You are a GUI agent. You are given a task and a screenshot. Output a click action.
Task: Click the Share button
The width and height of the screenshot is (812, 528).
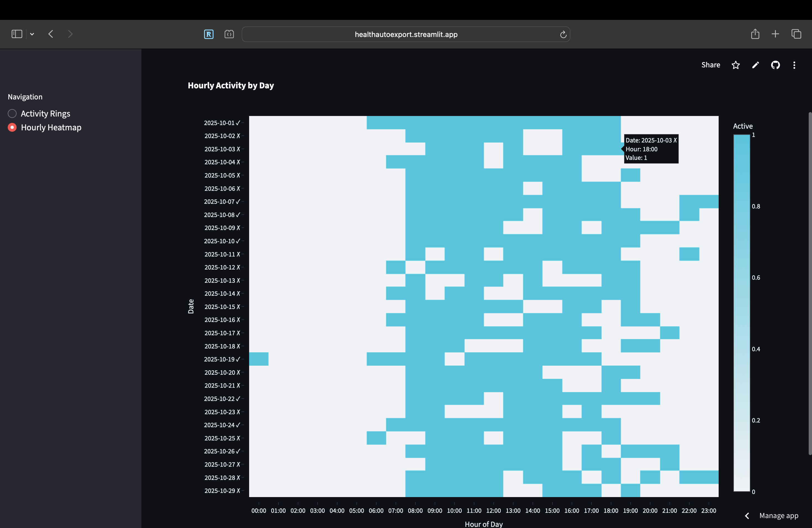click(710, 65)
